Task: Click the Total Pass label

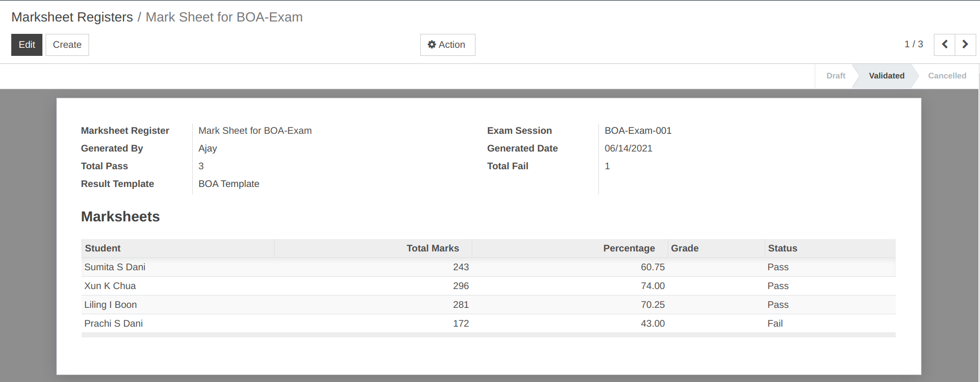Action: [x=104, y=166]
